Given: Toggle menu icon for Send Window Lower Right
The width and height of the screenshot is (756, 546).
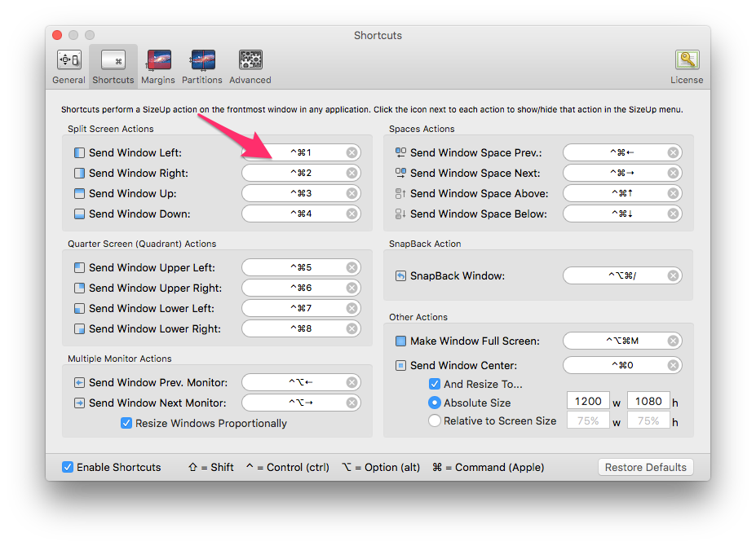Looking at the screenshot, I should click(x=80, y=328).
